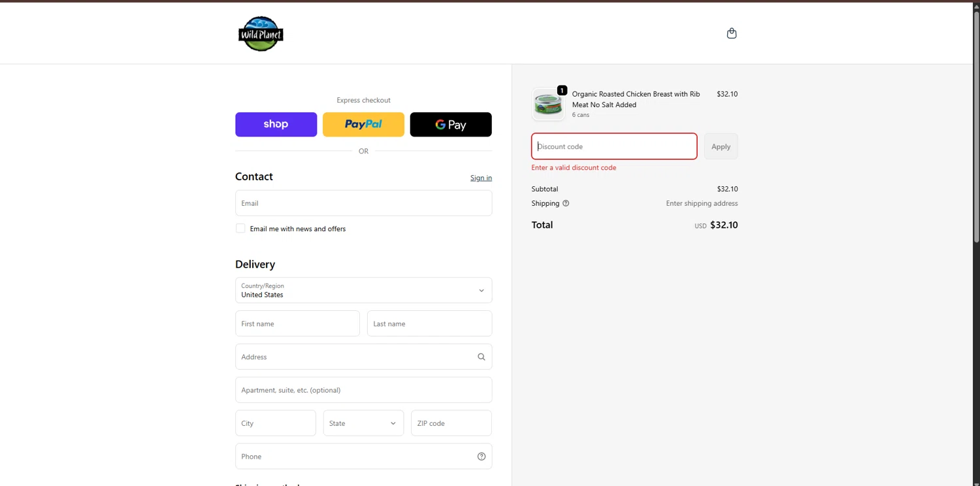Click the chicken breast product thumbnail
Screen dimensions: 980x486
[548, 105]
